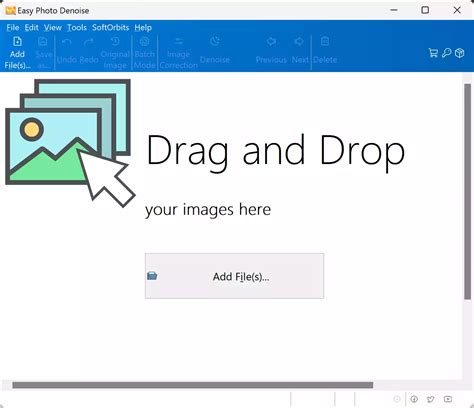
Task: Minimize the Easy Photo Denoise window
Action: pos(394,10)
